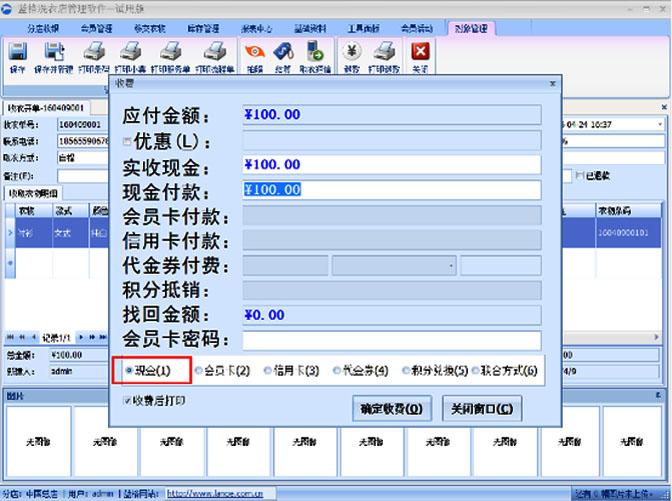Click the 保存并新增 (Save and New) icon

52,55
